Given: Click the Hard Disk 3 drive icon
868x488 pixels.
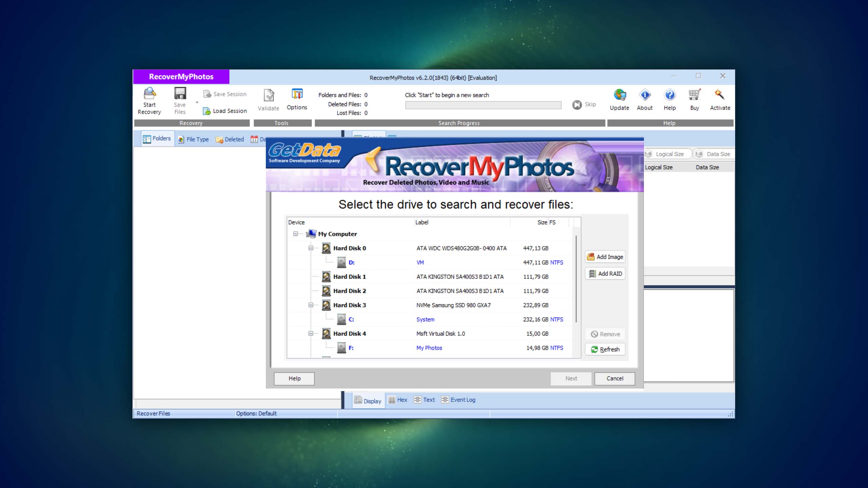Looking at the screenshot, I should coord(326,305).
